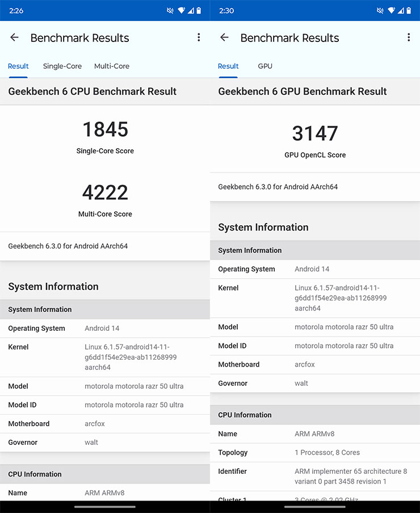Tap 'arcfox' motherboard value on CPU screen
Viewport: 420px width, 513px height.
95,424
